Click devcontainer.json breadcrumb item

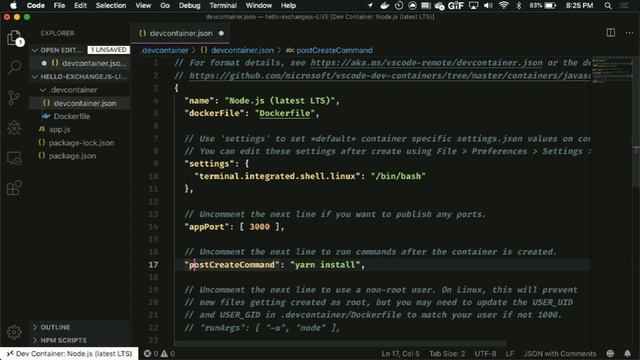242,50
